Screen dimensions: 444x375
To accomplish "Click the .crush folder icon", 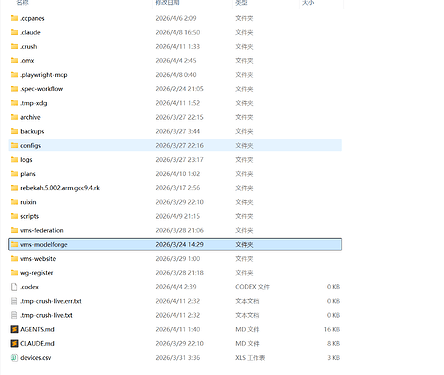I will pos(14,46).
